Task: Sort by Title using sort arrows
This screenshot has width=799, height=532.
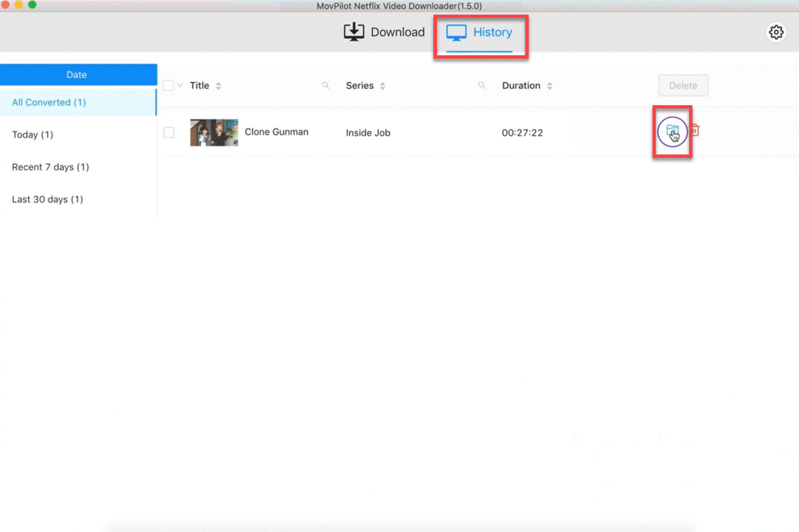Action: [218, 86]
